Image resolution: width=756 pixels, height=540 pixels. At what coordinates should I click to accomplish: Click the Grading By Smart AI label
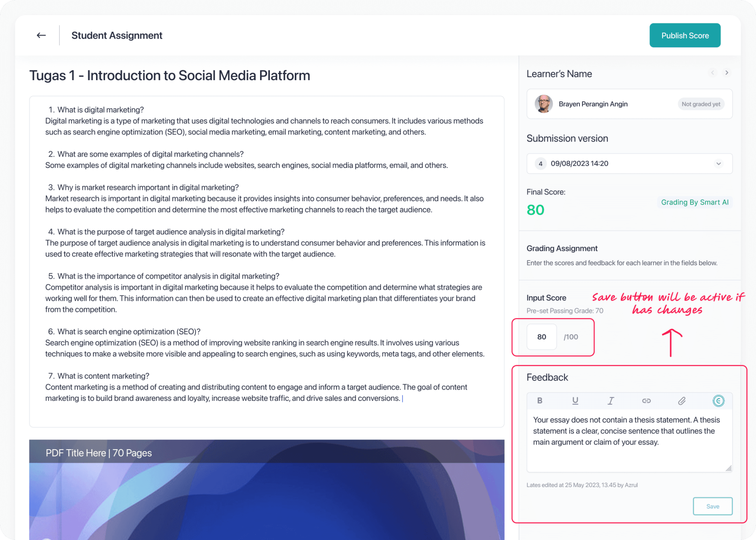tap(694, 202)
